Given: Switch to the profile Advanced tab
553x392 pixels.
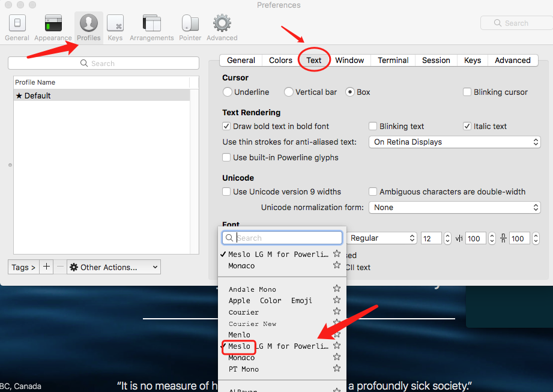Looking at the screenshot, I should click(512, 60).
